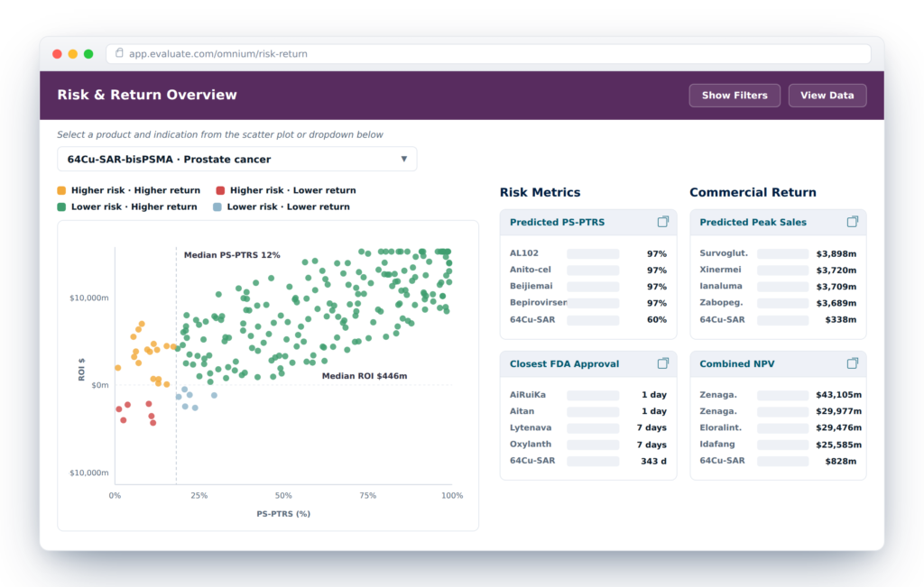Toggle the blue Lower risk · Lower return legend

click(282, 206)
